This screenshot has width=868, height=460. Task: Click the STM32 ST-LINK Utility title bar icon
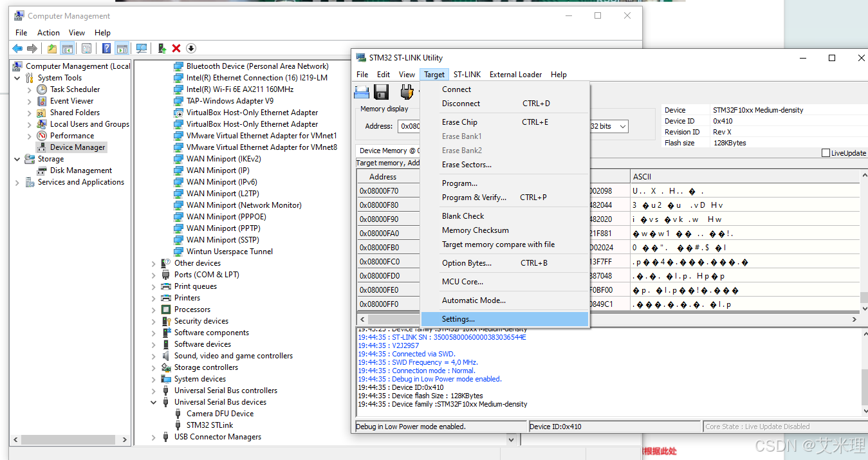tap(362, 58)
